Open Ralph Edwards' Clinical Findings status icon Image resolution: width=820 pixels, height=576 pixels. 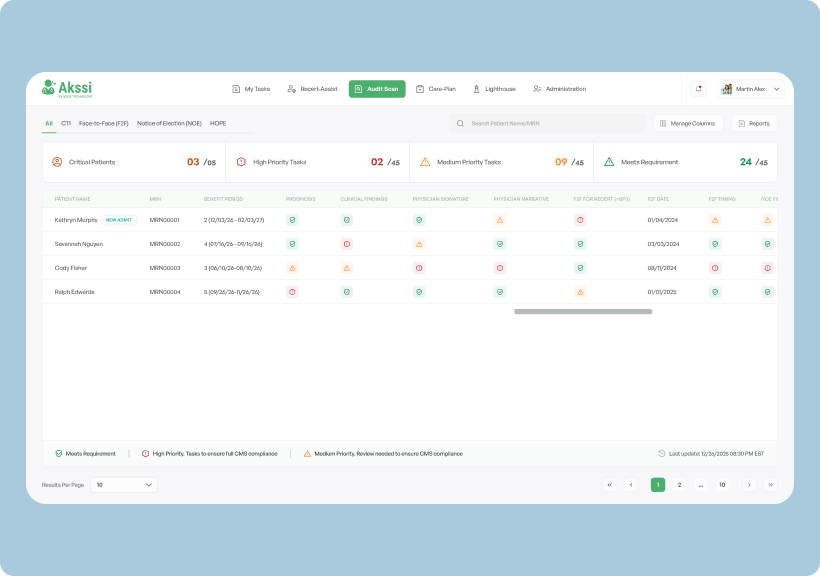(x=347, y=292)
